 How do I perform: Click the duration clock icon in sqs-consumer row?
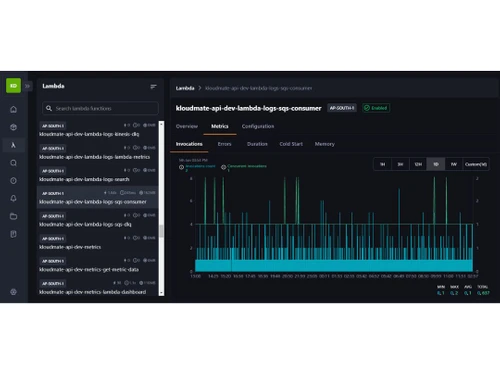pos(122,193)
